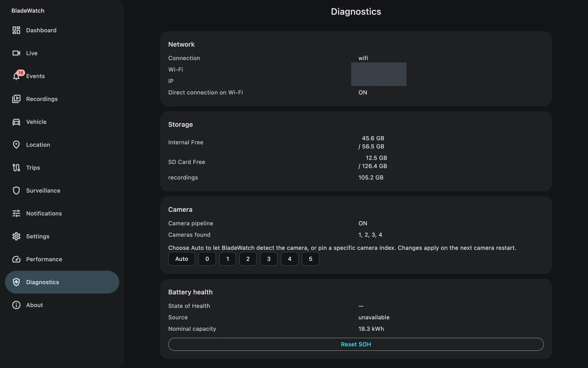Screen dimensions: 588x368
Task: Click the Camera pipeline label
Action: [x=191, y=223]
